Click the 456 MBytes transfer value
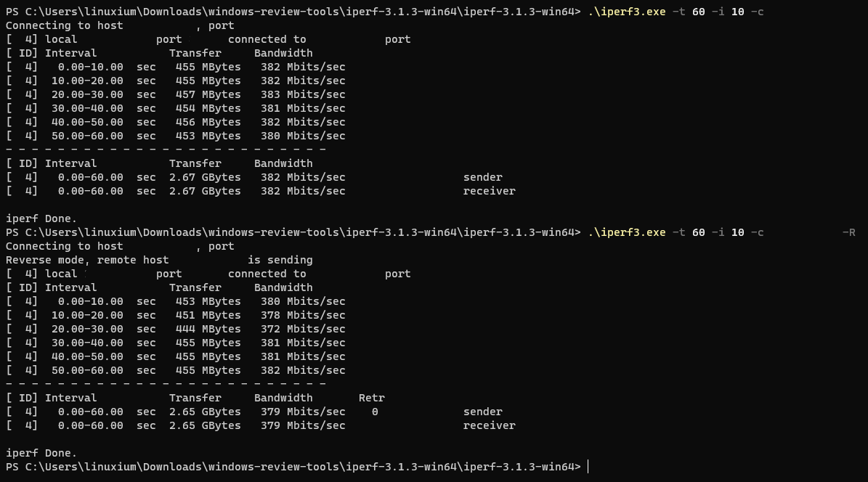This screenshot has height=482, width=868. click(x=208, y=122)
